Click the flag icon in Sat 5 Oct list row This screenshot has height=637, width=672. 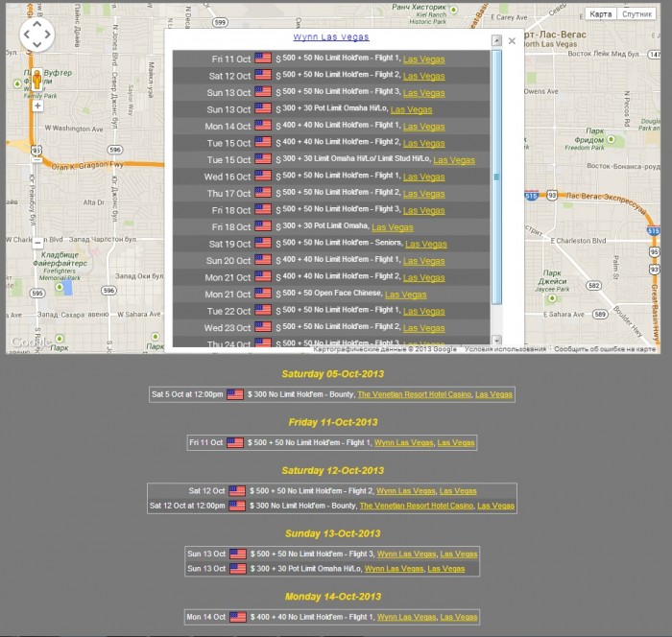pos(235,394)
